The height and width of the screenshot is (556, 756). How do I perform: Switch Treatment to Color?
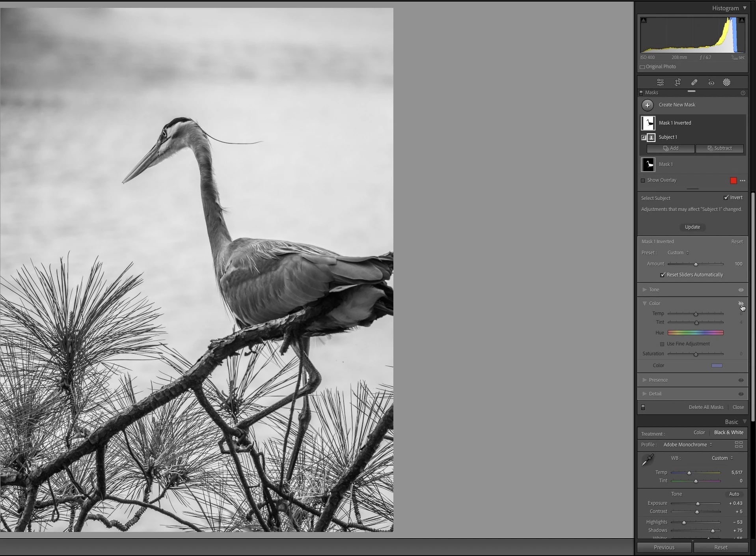click(699, 433)
